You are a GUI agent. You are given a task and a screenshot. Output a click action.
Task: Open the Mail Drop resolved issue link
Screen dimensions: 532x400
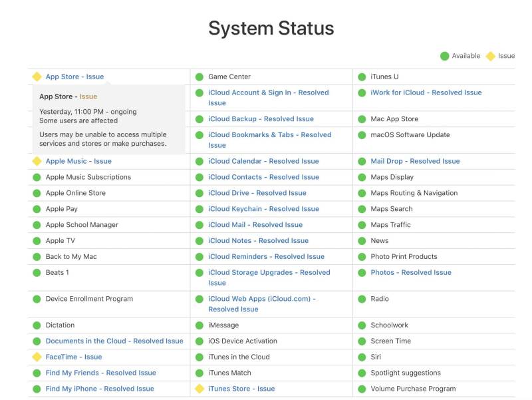(415, 161)
